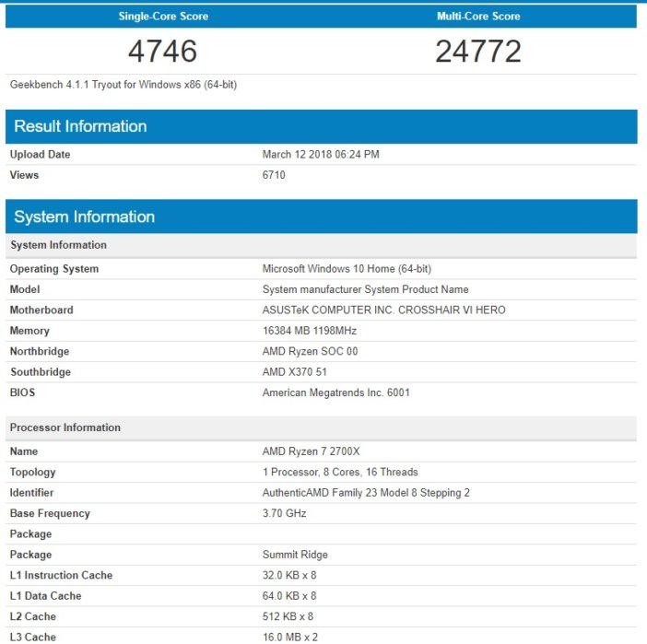Click the L1 Instruction Cache label
Screen dimensions: 647x644
(x=61, y=575)
